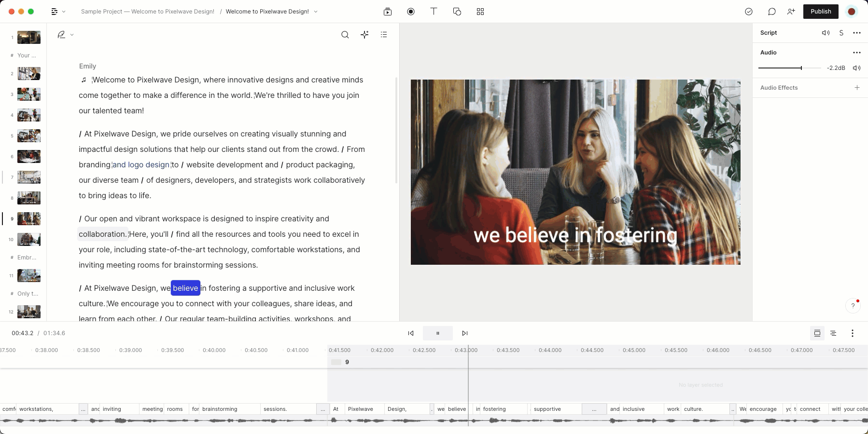
Task: Click the video preview canvas
Action: click(575, 172)
